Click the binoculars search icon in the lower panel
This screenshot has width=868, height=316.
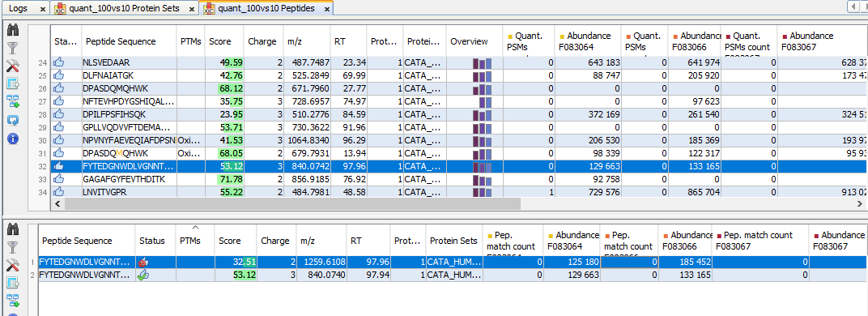(x=13, y=229)
